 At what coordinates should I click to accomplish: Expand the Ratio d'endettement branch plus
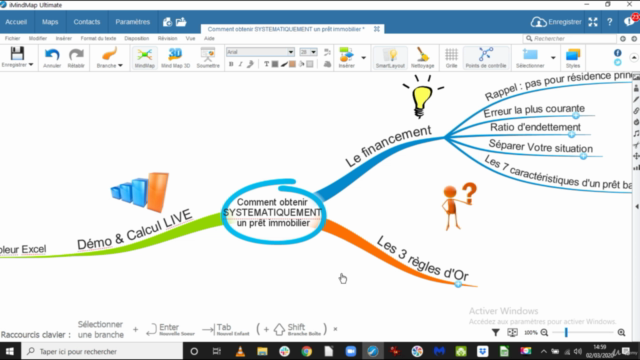pyautogui.click(x=571, y=134)
